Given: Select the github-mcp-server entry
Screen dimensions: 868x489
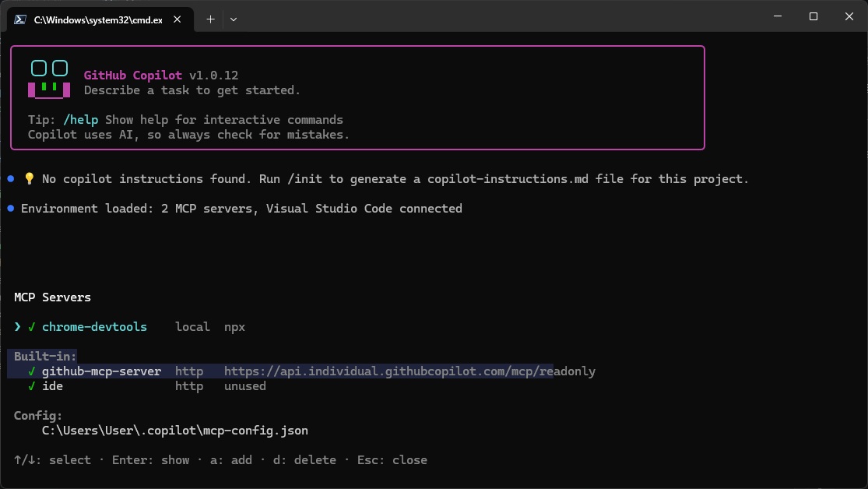Looking at the screenshot, I should click(101, 371).
